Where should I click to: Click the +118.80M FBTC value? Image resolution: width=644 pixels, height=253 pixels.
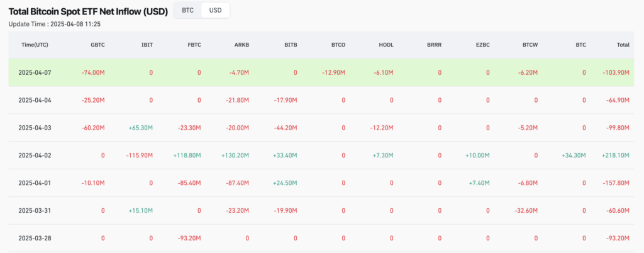[x=187, y=155]
